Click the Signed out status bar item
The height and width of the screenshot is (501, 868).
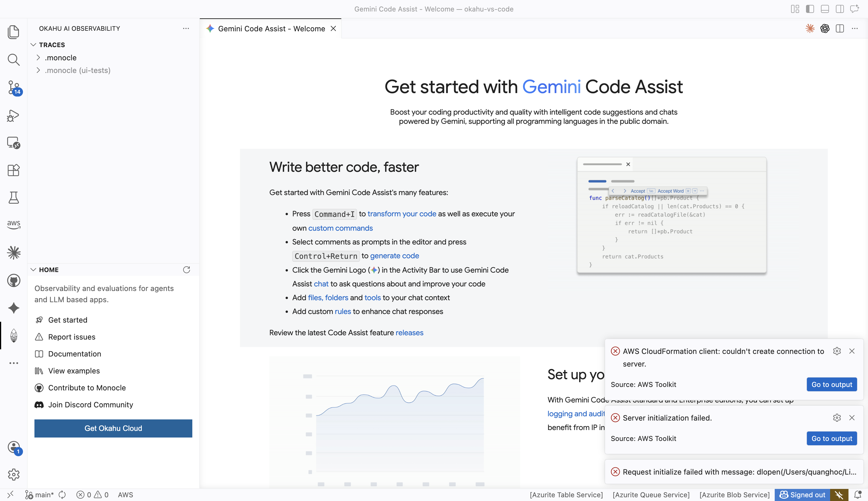[802, 495]
